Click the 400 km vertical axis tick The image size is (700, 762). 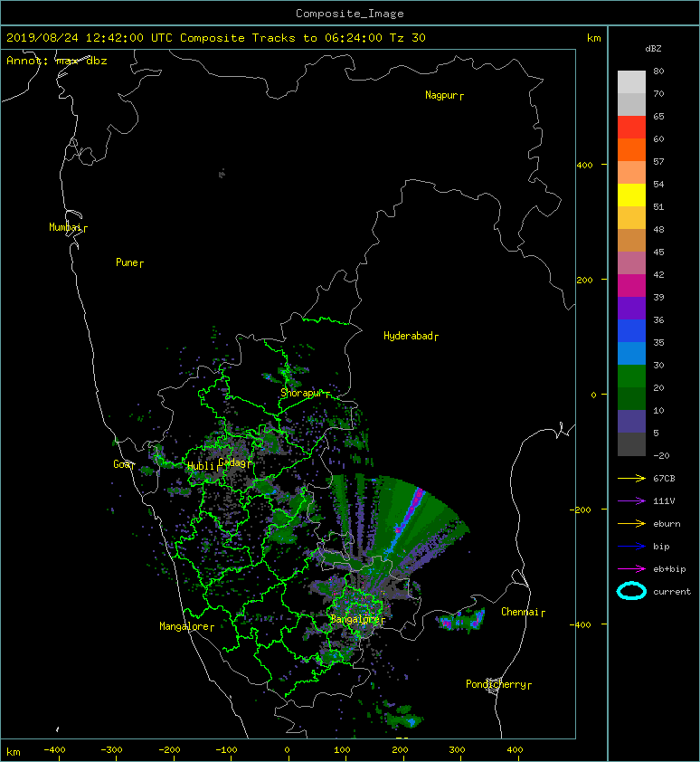(584, 166)
